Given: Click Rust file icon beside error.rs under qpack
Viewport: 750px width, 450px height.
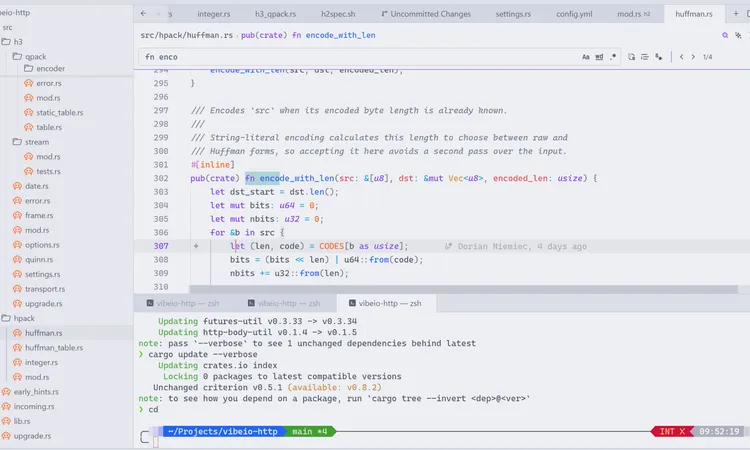Looking at the screenshot, I should 28,83.
